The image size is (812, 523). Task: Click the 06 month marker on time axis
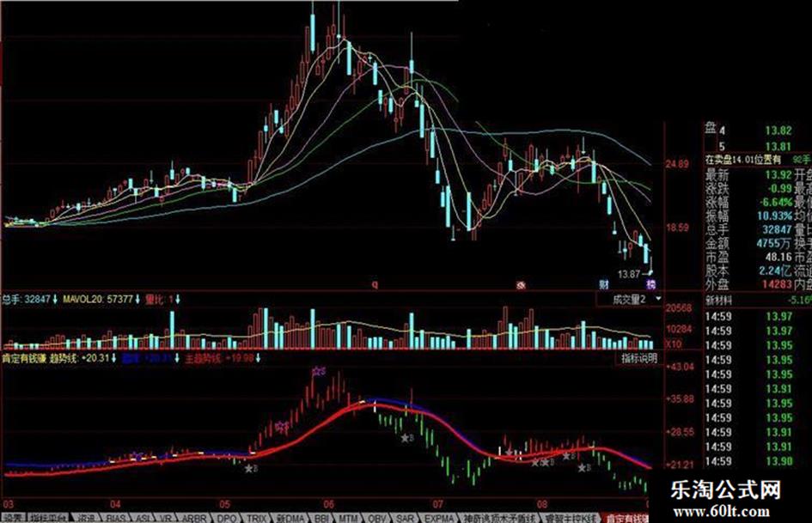[329, 504]
